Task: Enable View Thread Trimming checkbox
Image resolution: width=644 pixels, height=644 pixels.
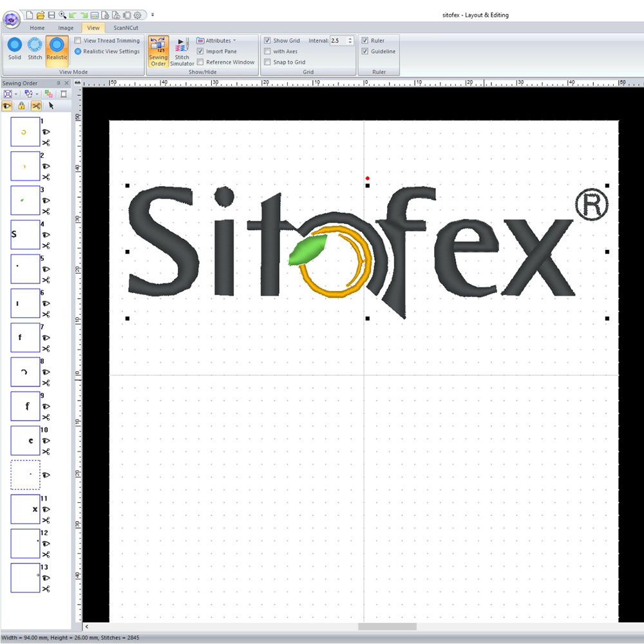Action: [x=78, y=41]
